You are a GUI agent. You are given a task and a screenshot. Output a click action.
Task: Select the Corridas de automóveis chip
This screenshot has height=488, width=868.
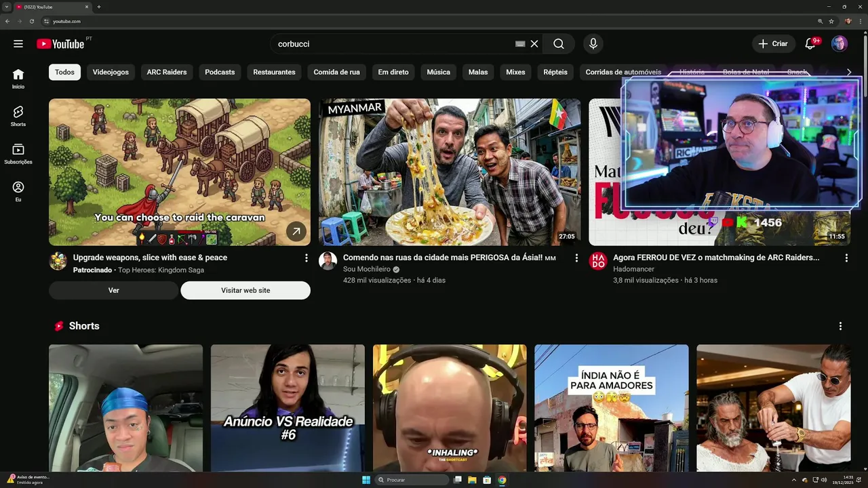pos(623,72)
